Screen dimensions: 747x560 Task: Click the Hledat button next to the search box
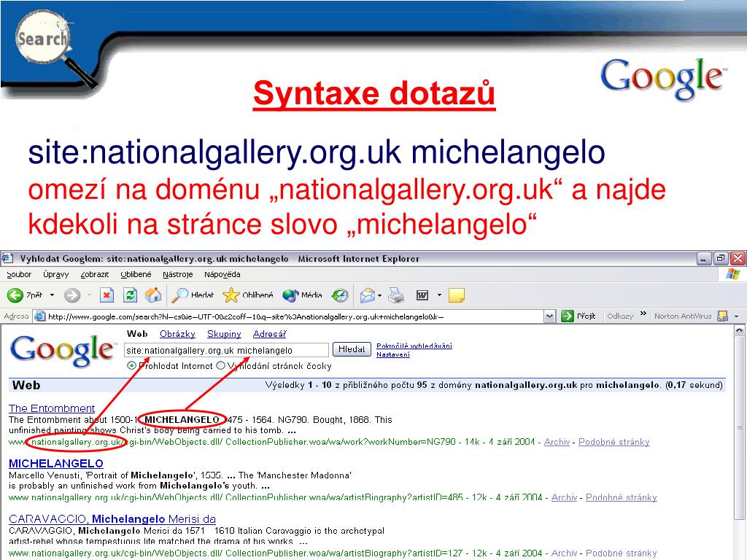352,349
